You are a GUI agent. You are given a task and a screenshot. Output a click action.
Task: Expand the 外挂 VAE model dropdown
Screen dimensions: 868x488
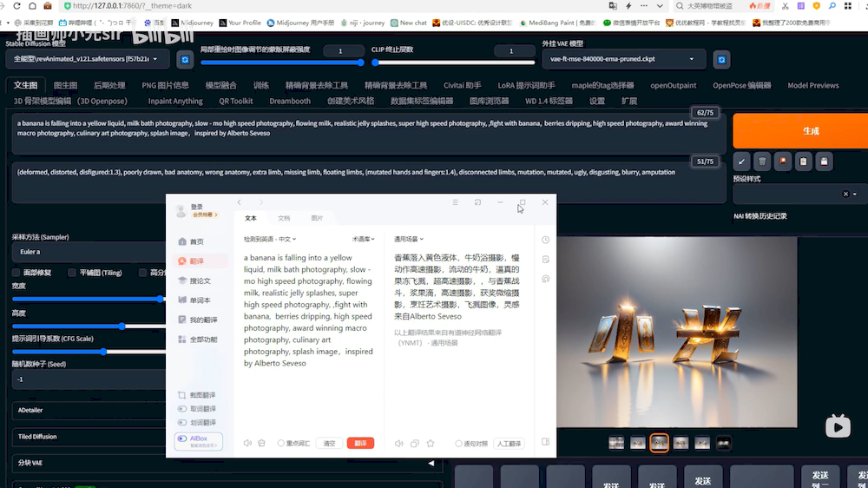tap(621, 59)
